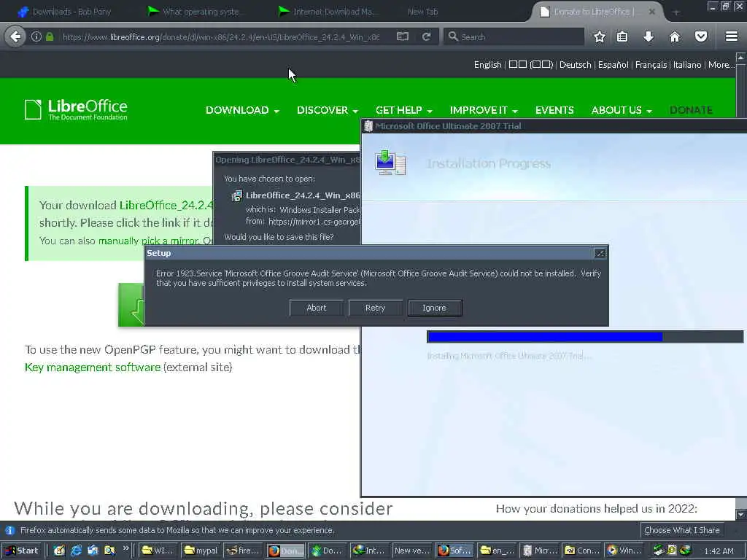Switch to the New Tab tab
This screenshot has width=747, height=560.
pos(422,12)
